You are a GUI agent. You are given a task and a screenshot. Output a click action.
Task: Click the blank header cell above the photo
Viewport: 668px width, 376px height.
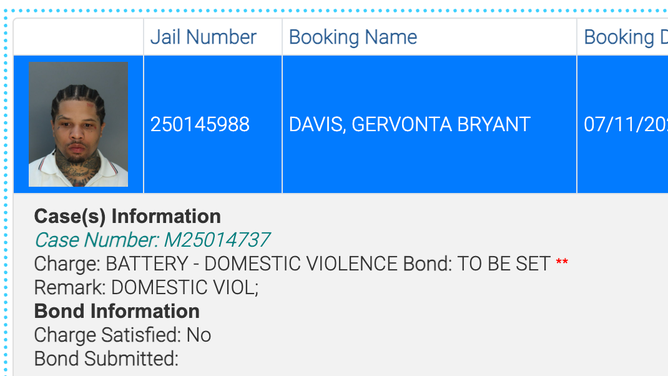[x=79, y=37]
